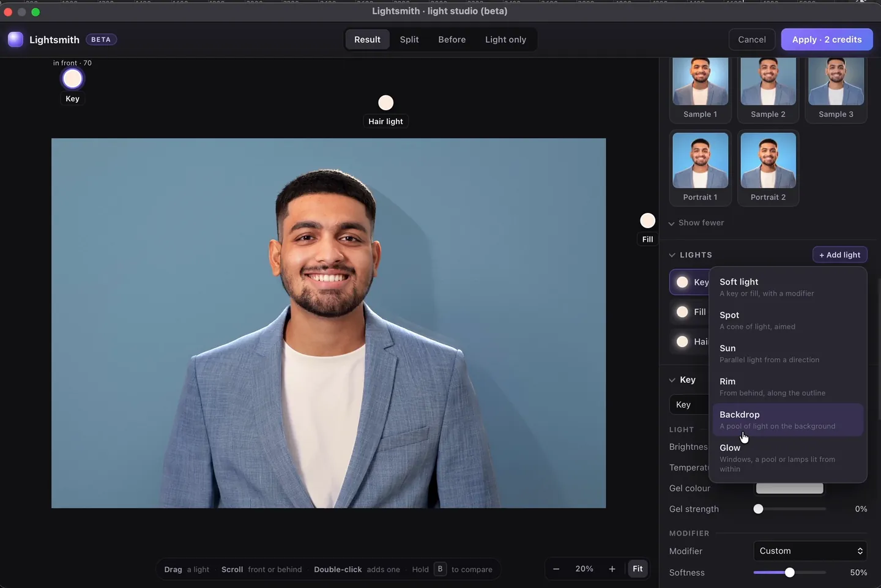Click the 20% zoom level value
Viewport: 881px width, 588px height.
(584, 569)
